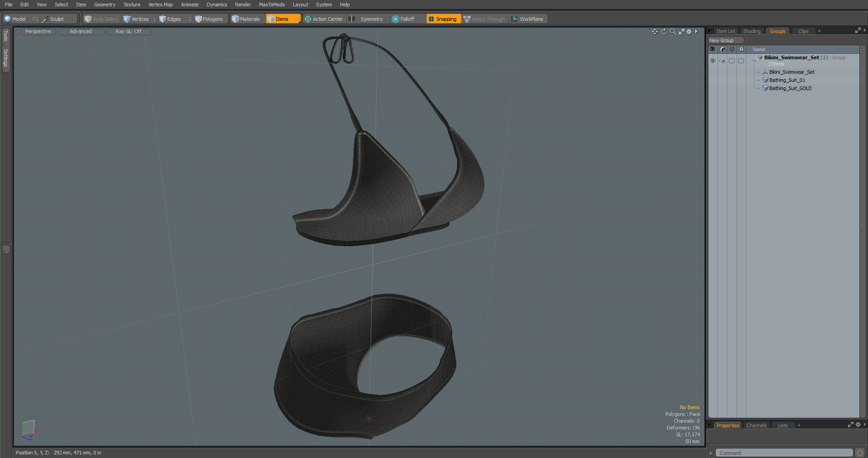The image size is (868, 458).
Task: Change the Advanced shading style
Action: 81,32
